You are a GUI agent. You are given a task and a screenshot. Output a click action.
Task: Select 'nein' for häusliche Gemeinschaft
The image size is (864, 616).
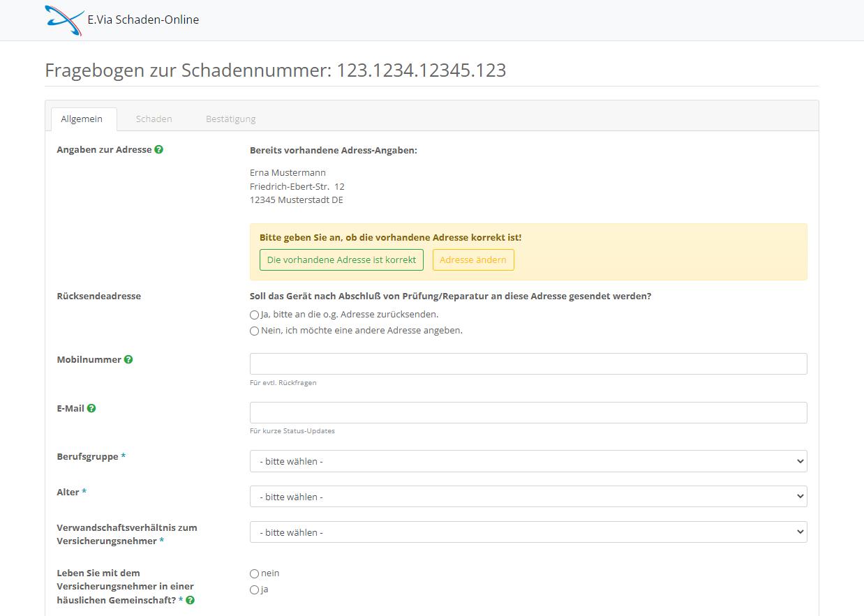(254, 573)
